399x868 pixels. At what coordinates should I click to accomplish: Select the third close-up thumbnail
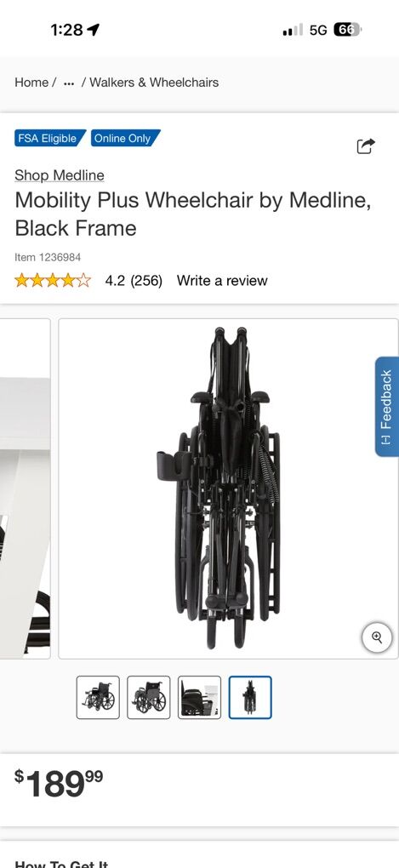pos(199,698)
